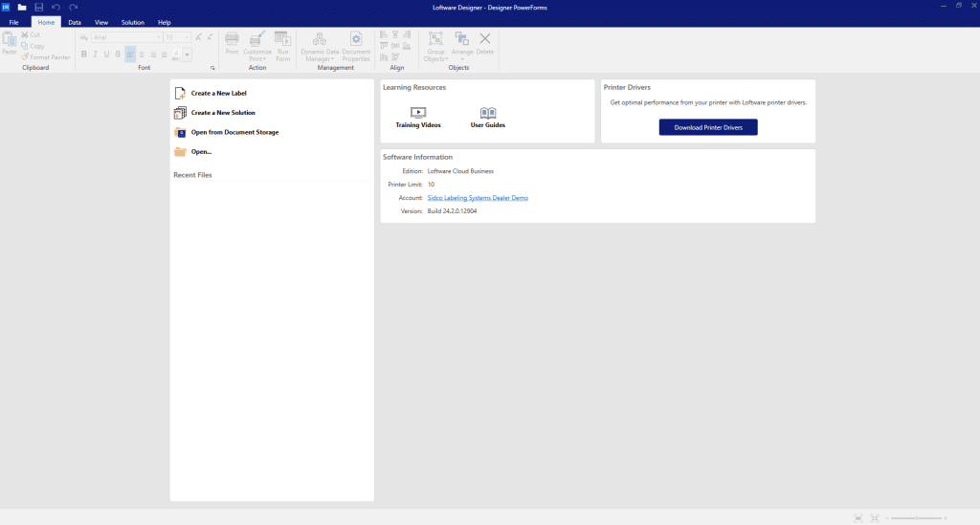Image resolution: width=980 pixels, height=525 pixels.
Task: Click the Save icon in quick access toolbar
Action: [x=38, y=7]
